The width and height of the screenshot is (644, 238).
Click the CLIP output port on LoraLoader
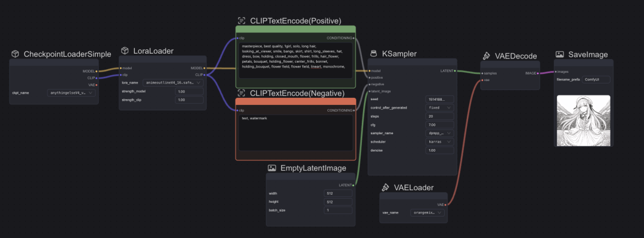(x=204, y=75)
